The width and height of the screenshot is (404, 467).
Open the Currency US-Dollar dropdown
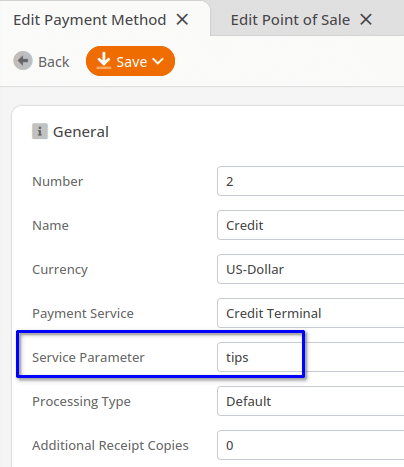(310, 269)
